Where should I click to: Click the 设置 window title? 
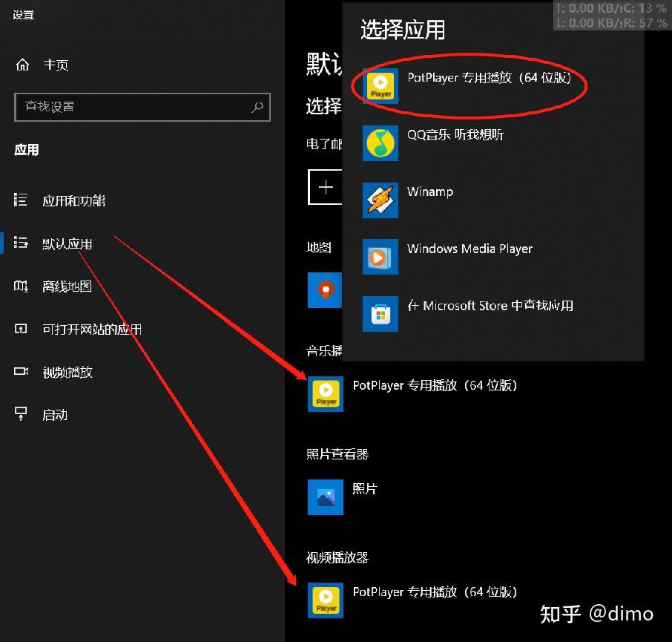[x=23, y=15]
